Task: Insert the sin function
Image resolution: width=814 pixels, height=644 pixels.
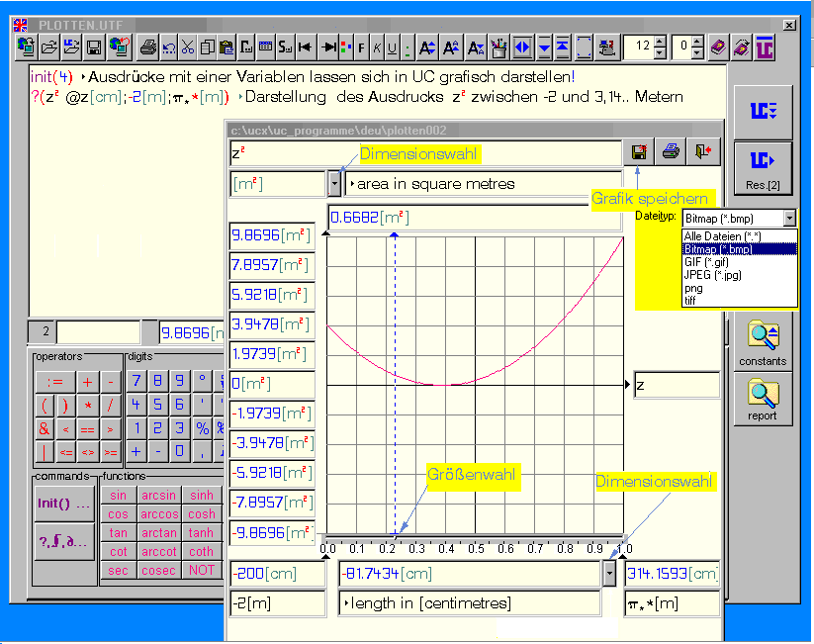Action: (118, 496)
